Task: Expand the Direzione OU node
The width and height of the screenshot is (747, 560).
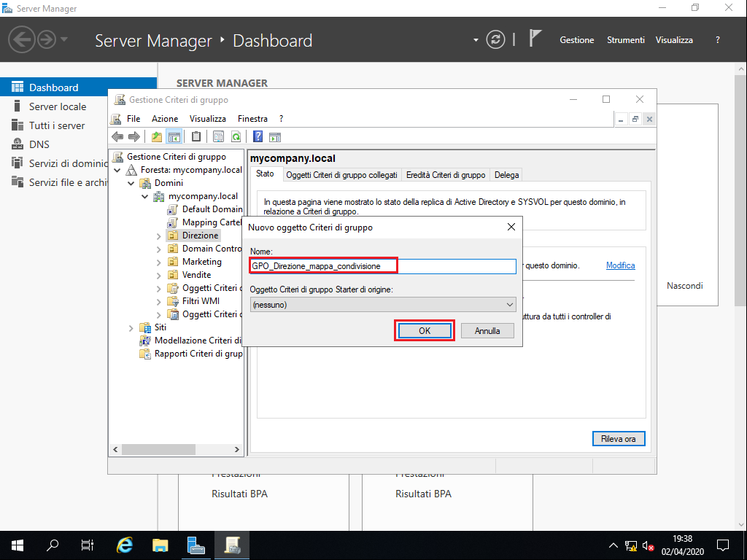Action: tap(158, 236)
